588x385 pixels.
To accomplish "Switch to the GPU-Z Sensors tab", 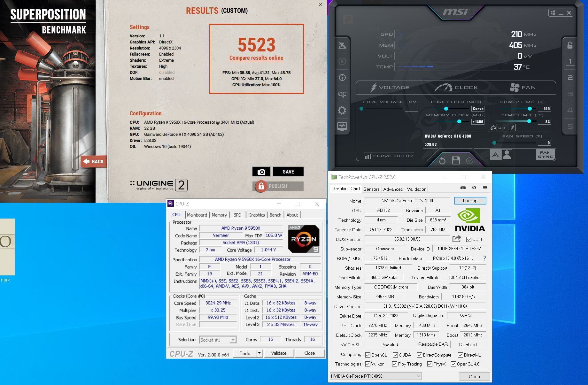I will 371,189.
